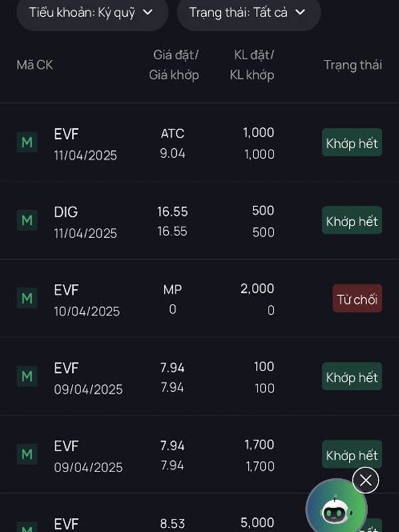399x532 pixels.
Task: Tap Khớp hết badge on EVF ATC order
Action: point(352,142)
